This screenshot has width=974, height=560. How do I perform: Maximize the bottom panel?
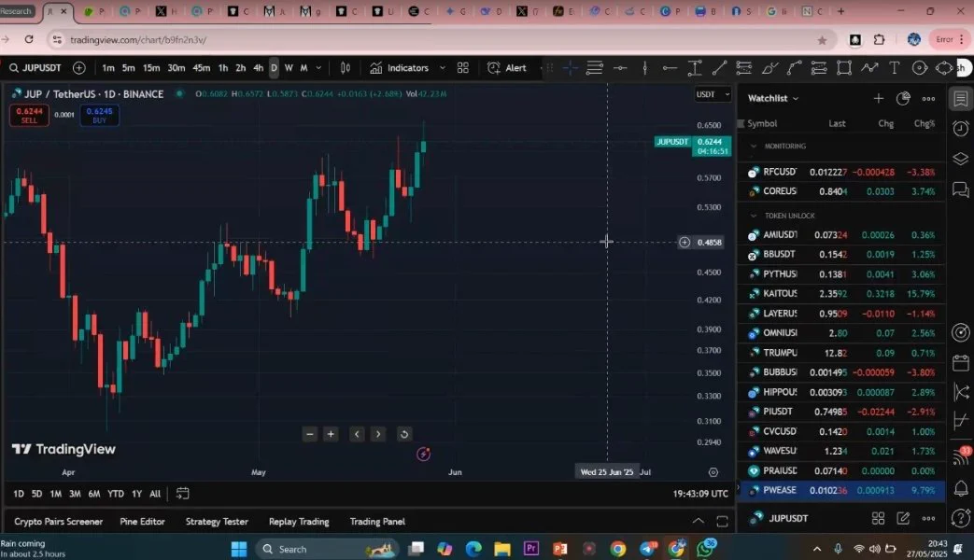coord(722,521)
